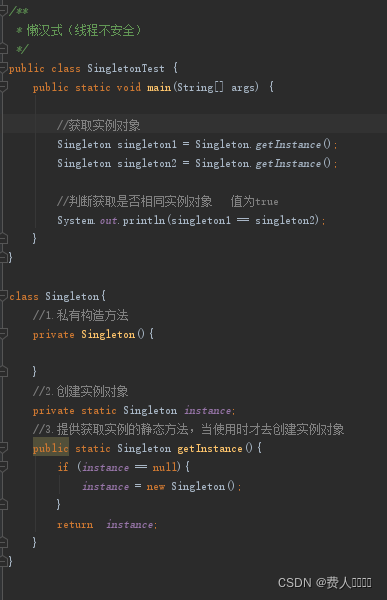This screenshot has height=600, width=387.
Task: Click the == operator inside println
Action: (243, 220)
